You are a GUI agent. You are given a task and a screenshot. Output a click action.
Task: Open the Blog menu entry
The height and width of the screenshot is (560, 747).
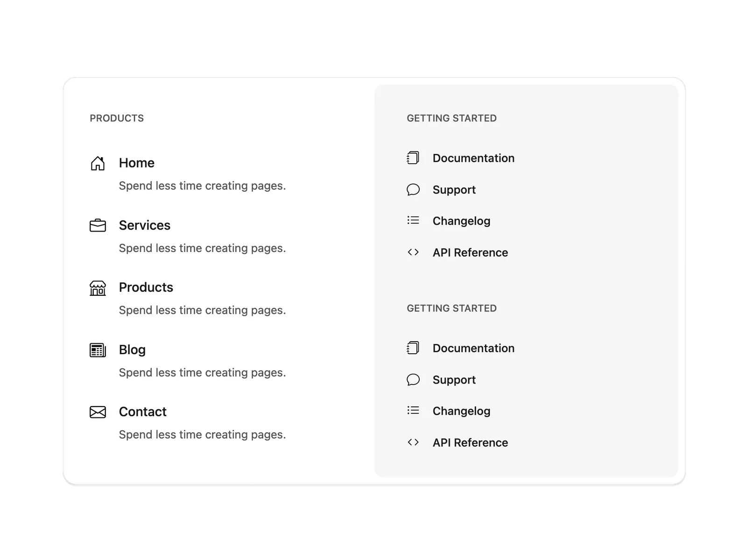tap(132, 350)
